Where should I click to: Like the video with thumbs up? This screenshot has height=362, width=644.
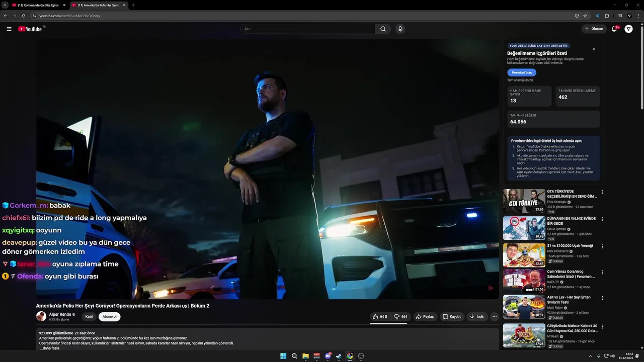(380, 317)
